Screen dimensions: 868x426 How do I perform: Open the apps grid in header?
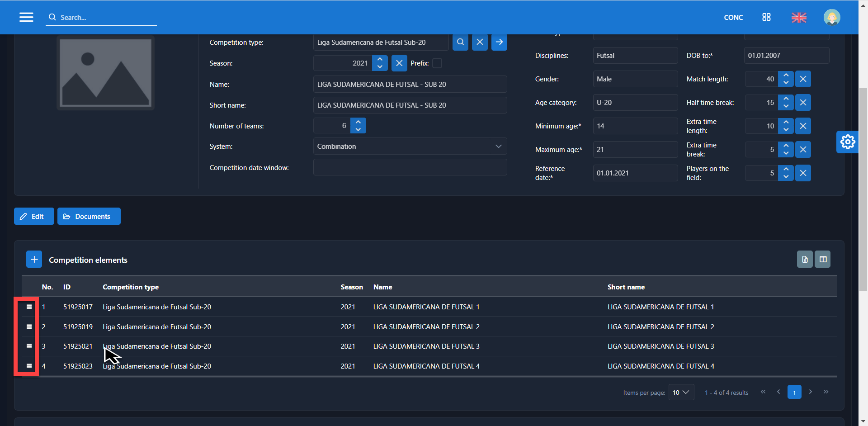[x=766, y=17]
